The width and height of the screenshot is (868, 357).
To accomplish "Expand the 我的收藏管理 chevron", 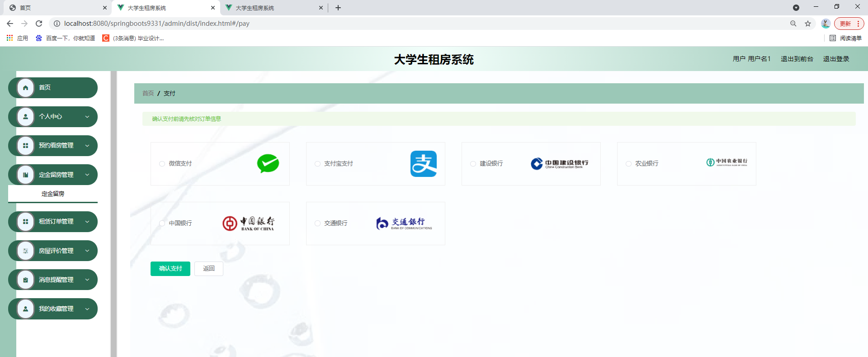I will pyautogui.click(x=87, y=309).
